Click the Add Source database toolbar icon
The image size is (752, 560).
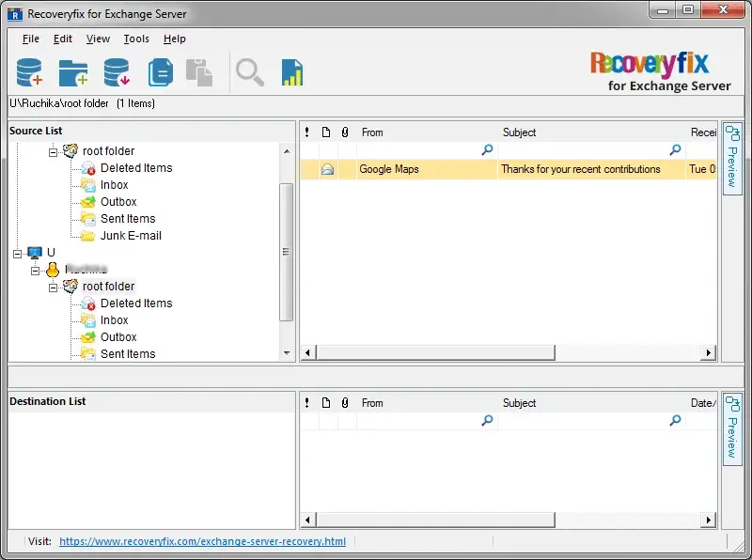click(29, 72)
